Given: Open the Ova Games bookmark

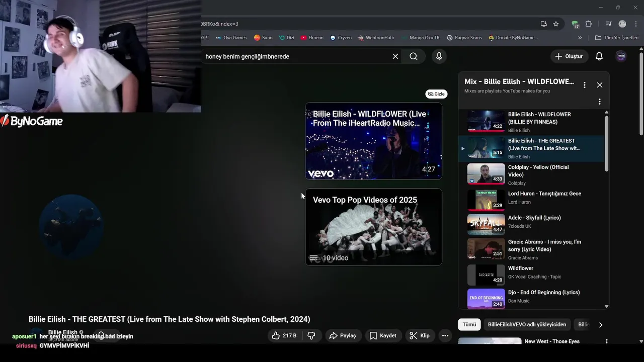Looking at the screenshot, I should pyautogui.click(x=231, y=38).
